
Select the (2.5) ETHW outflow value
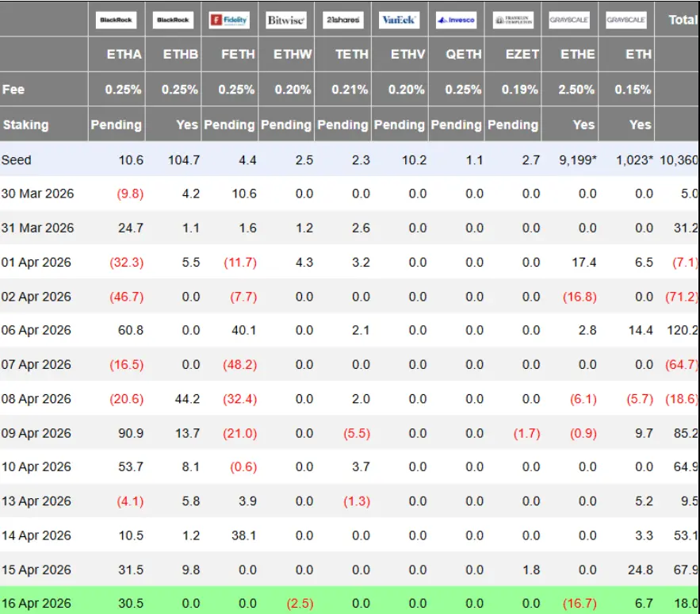pyautogui.click(x=300, y=604)
